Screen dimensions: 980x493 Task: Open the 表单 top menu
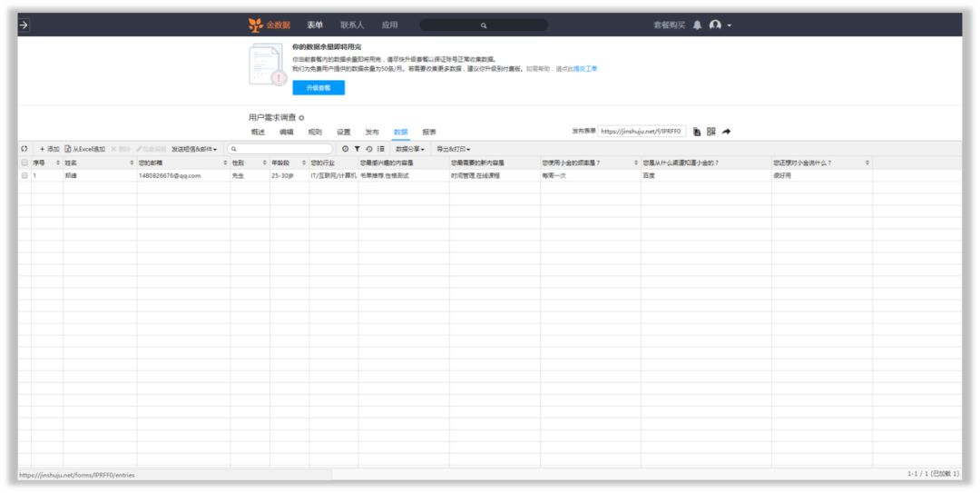pyautogui.click(x=315, y=25)
